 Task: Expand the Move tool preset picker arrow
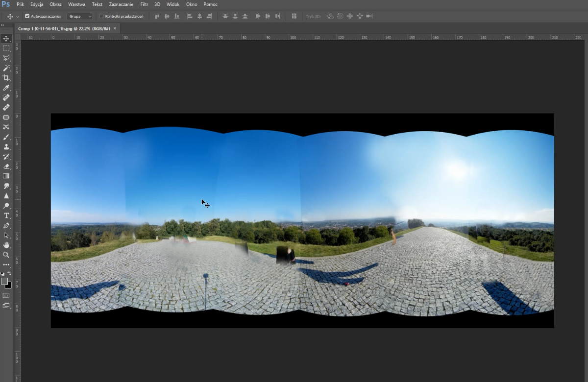click(x=18, y=17)
